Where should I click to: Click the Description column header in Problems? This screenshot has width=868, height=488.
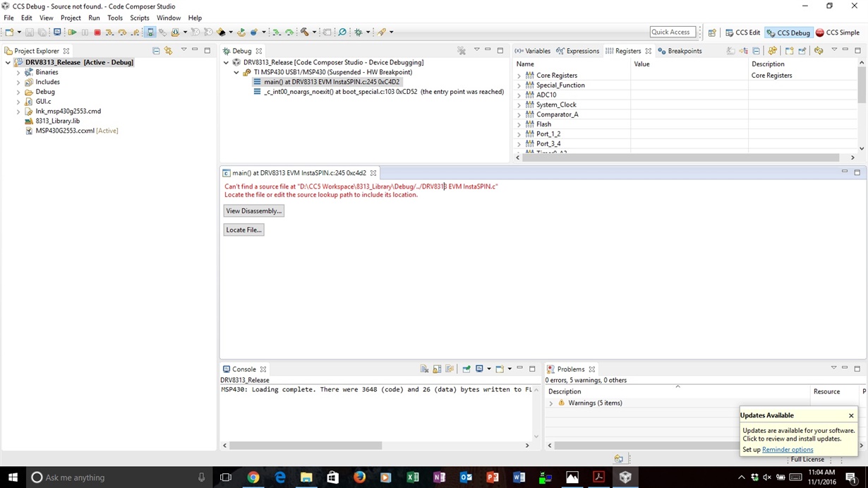(x=679, y=391)
